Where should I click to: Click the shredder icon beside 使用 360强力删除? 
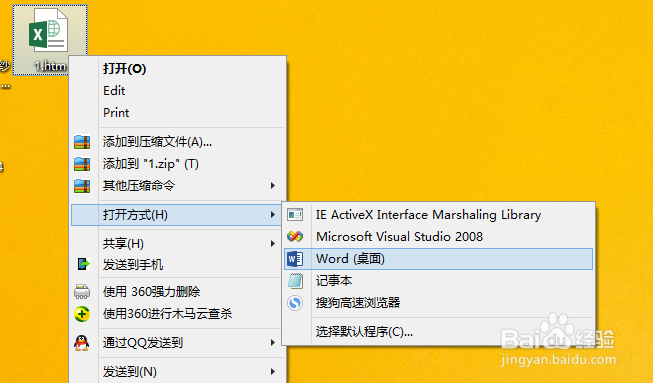82,291
